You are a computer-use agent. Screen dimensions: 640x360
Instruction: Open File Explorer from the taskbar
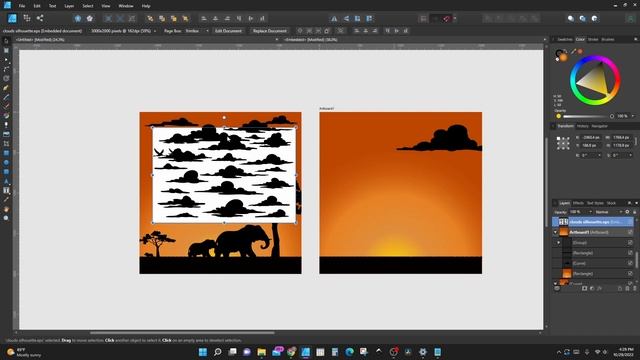tap(261, 352)
